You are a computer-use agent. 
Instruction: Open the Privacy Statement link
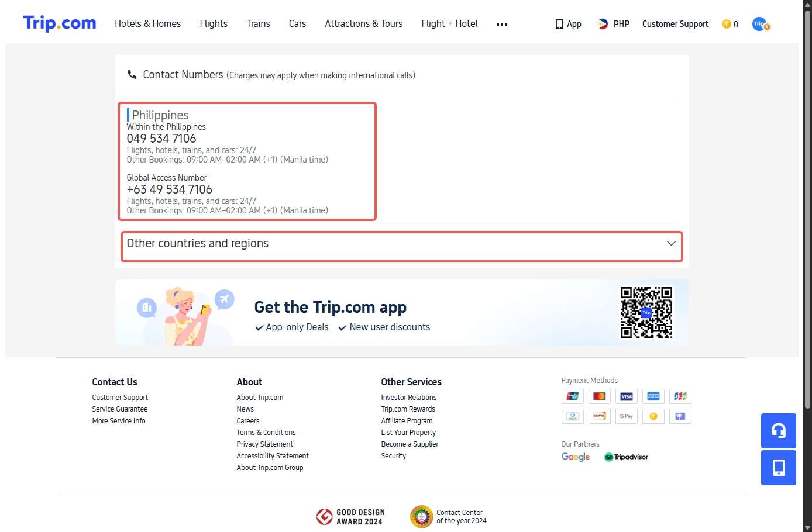[x=264, y=444]
